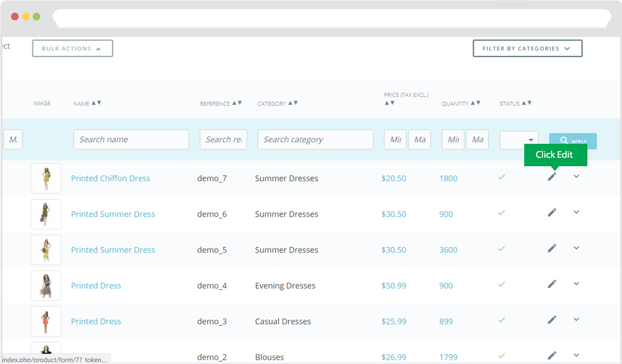The image size is (622, 364).
Task: Edit the demo_3 Casual Dresses product
Action: 552,319
